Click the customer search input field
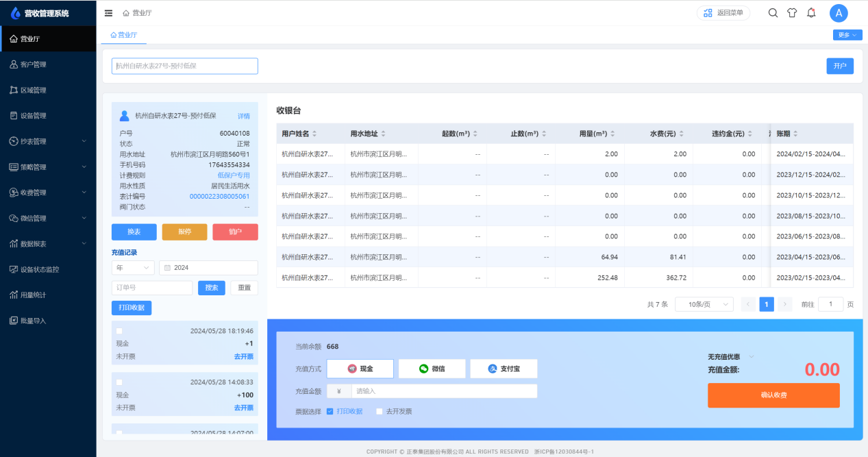Image resolution: width=868 pixels, height=457 pixels. (x=185, y=66)
